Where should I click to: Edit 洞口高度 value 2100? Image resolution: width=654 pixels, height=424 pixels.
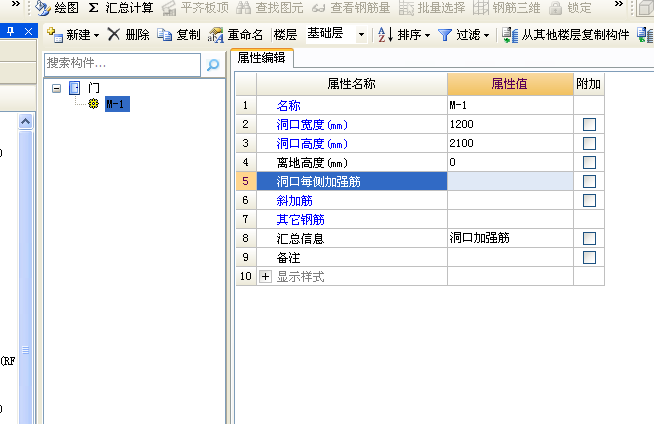coord(510,143)
